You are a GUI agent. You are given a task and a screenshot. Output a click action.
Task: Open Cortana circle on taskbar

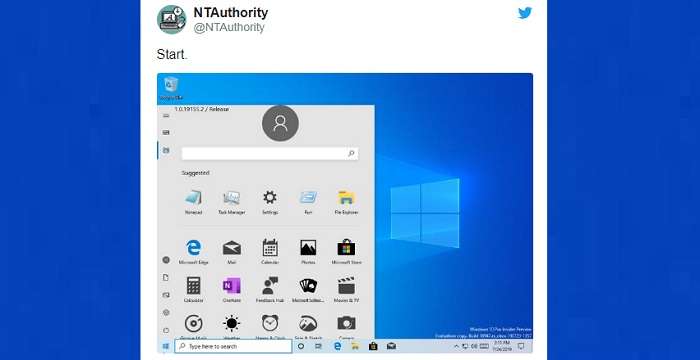[x=301, y=346]
